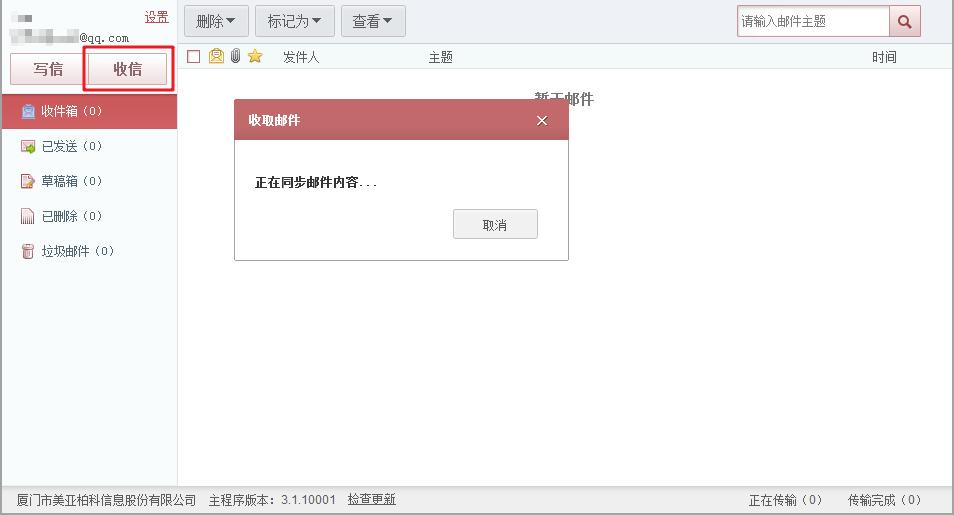This screenshot has height=515, width=954.
Task: Open the 查看 dropdown
Action: pos(373,21)
